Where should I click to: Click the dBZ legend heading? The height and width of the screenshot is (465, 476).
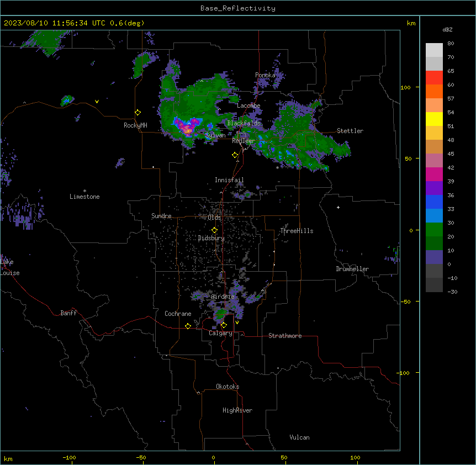pyautogui.click(x=447, y=29)
